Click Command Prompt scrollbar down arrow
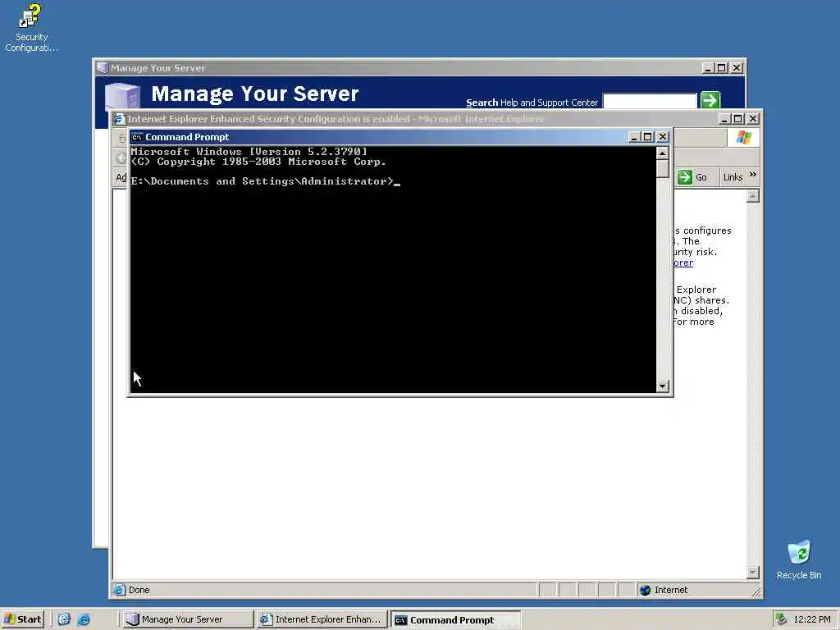 coord(663,386)
